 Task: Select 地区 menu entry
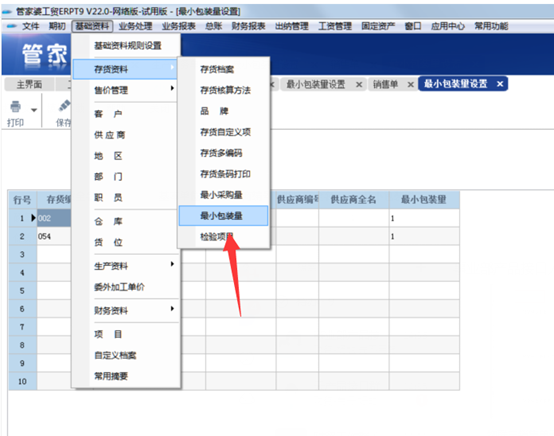[126, 156]
